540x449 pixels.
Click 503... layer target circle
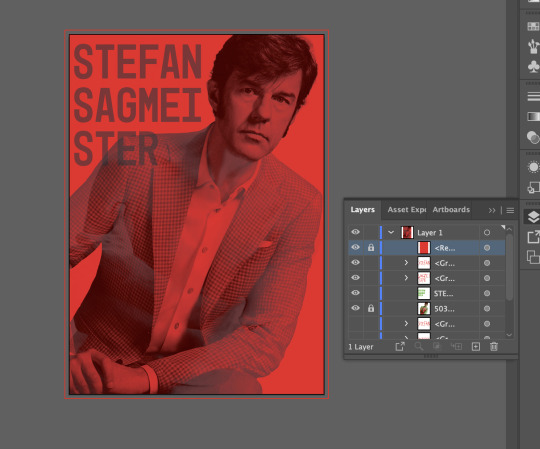pyautogui.click(x=487, y=309)
